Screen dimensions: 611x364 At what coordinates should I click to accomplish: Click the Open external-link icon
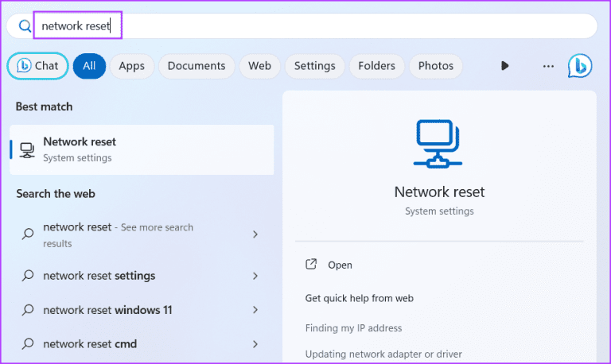coord(312,265)
